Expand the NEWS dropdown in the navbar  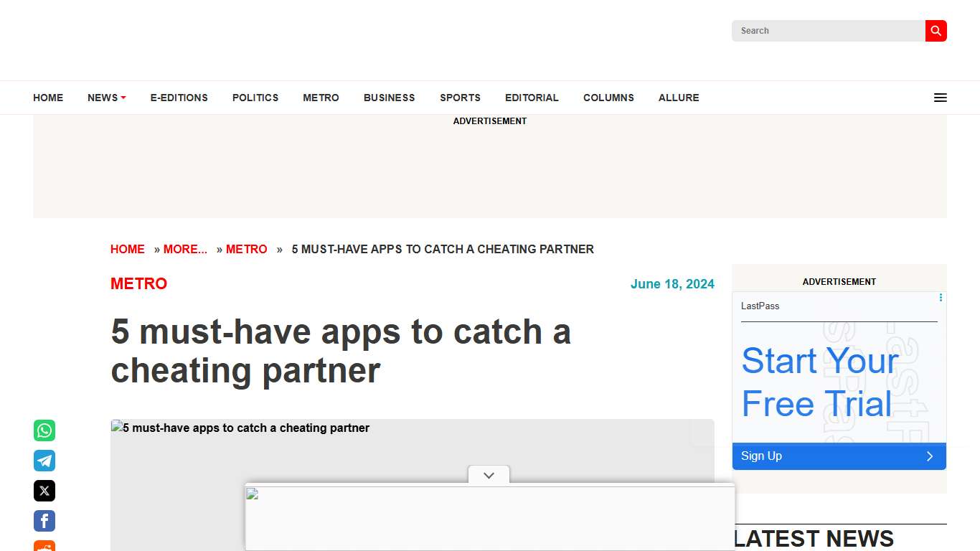106,98
